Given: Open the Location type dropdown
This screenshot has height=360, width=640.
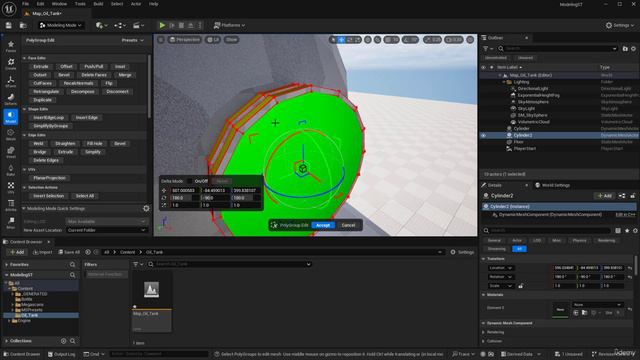Looking at the screenshot, I should click(x=501, y=268).
